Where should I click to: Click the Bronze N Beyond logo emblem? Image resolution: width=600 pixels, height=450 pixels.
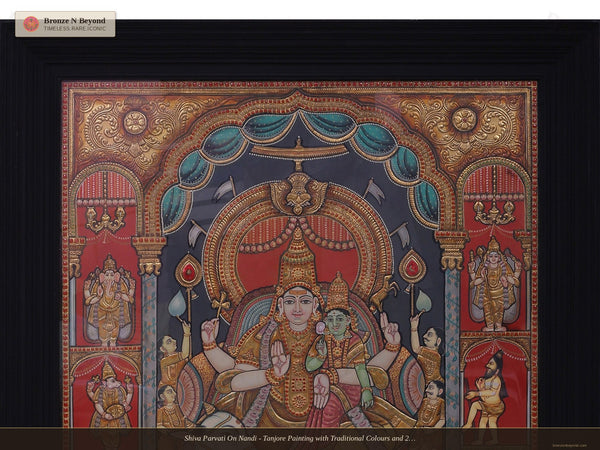coord(31,24)
